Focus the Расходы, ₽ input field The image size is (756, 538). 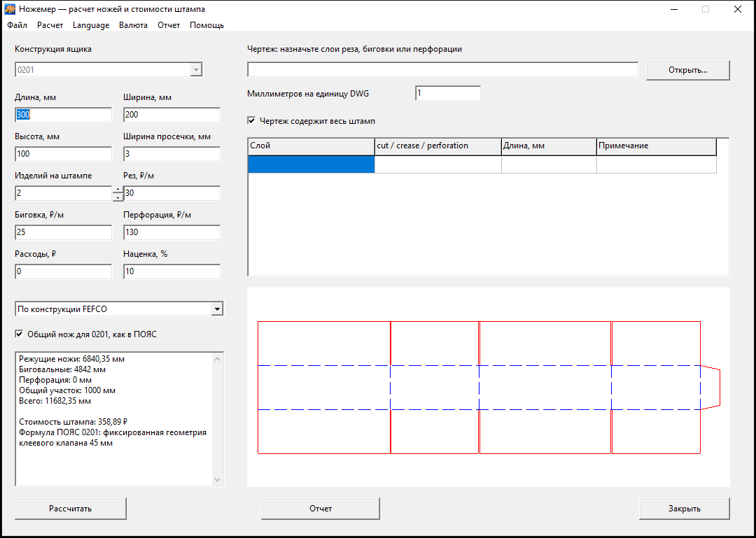tap(63, 271)
